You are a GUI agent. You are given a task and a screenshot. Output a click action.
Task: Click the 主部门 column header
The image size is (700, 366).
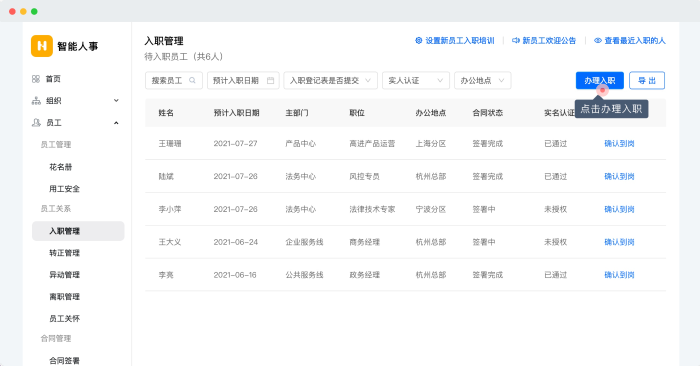[297, 112]
